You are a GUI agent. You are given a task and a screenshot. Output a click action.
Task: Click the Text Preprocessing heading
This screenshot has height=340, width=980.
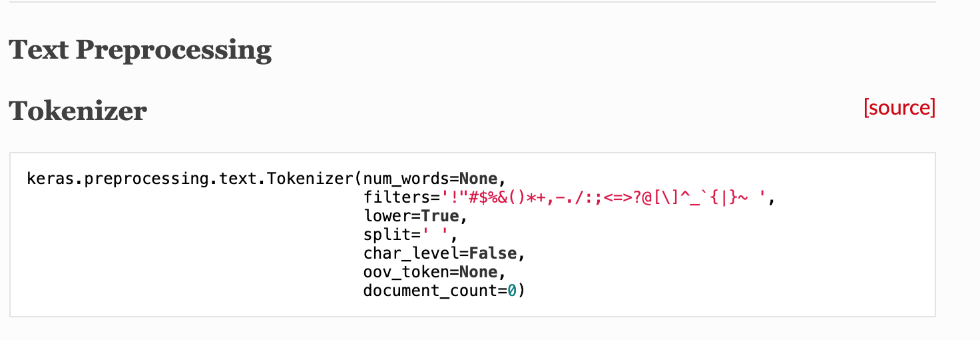[140, 50]
